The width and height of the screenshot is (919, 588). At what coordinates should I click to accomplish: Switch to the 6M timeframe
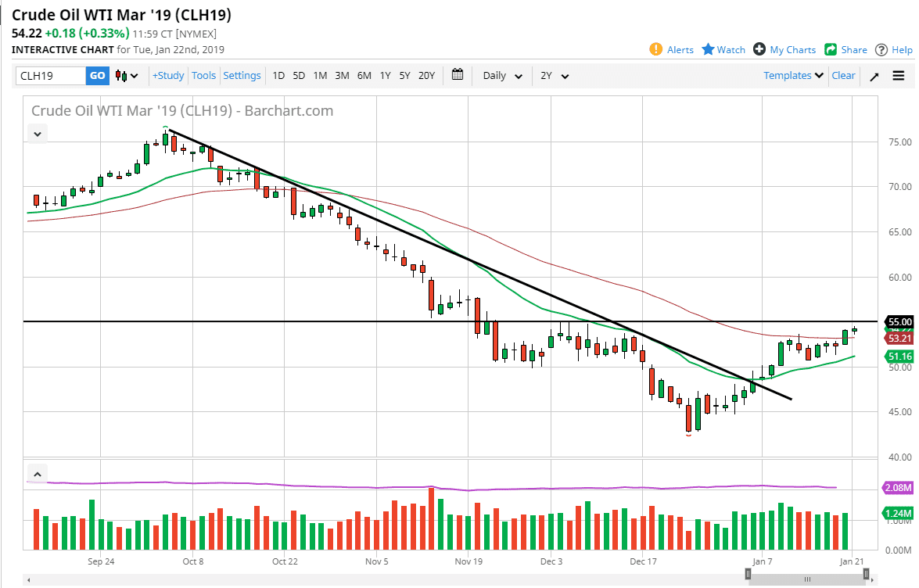tap(363, 75)
